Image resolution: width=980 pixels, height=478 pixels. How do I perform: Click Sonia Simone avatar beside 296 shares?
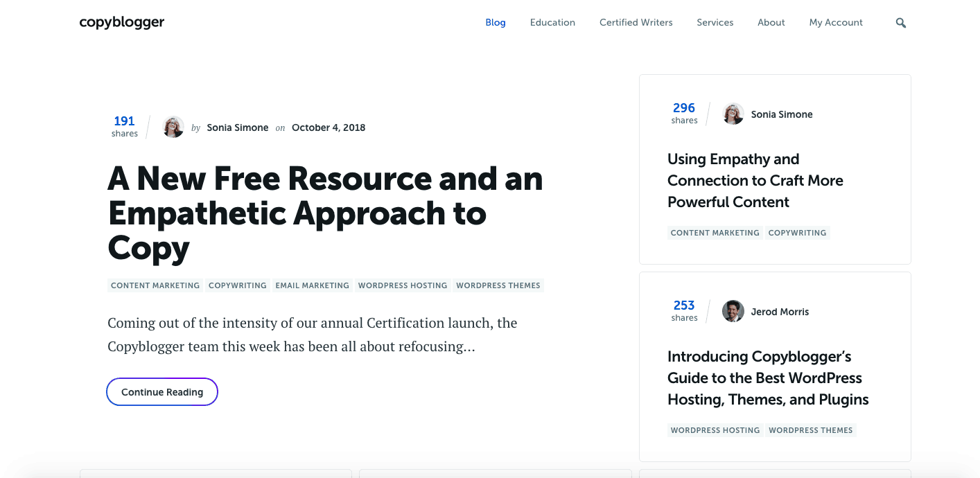point(733,114)
